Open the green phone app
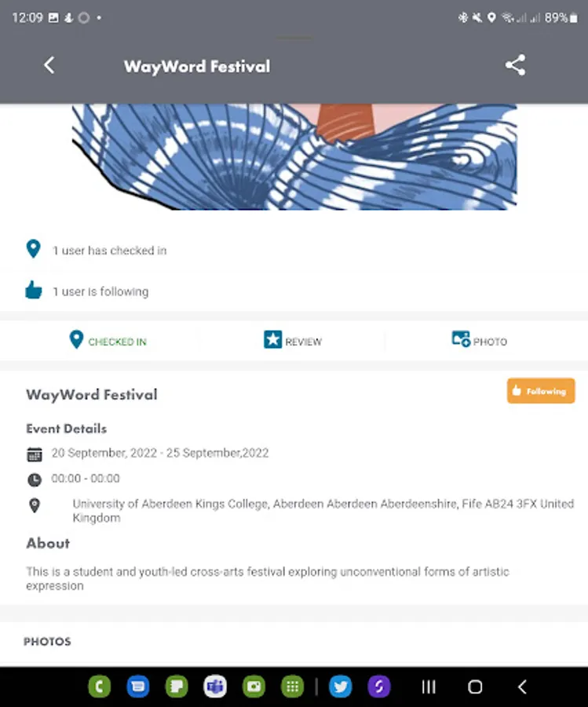This screenshot has width=588, height=707. [x=100, y=687]
